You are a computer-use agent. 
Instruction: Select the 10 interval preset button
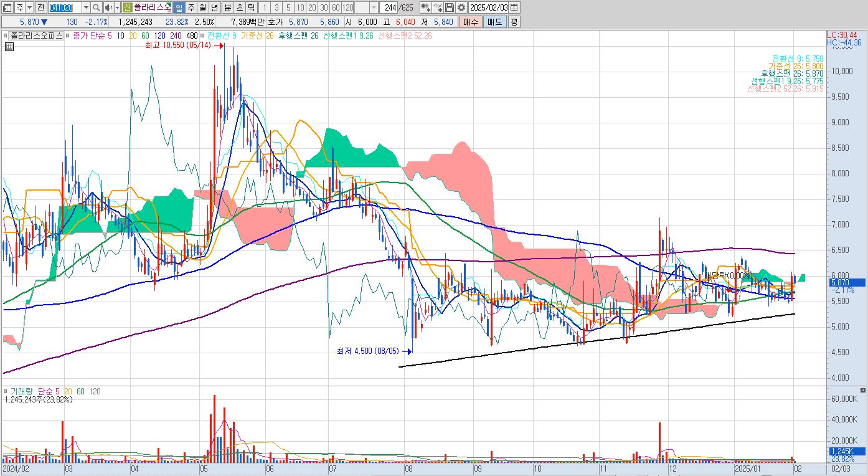pyautogui.click(x=301, y=7)
